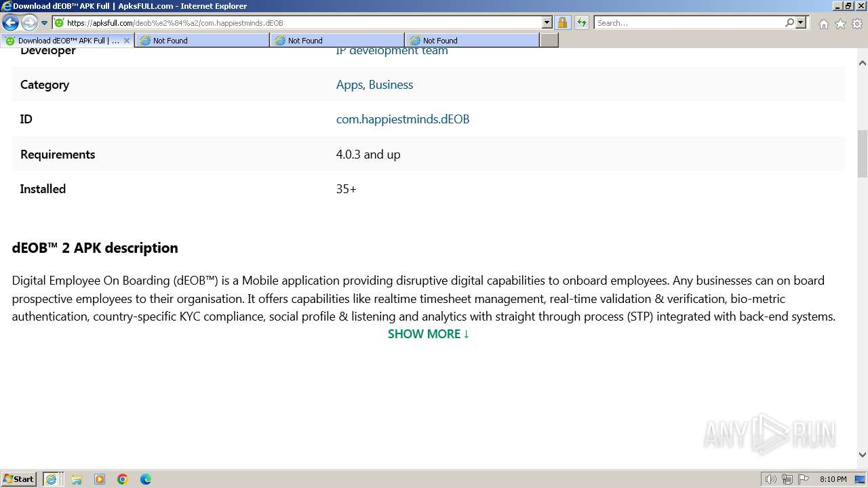Image resolution: width=868 pixels, height=488 pixels.
Task: Launch Microsoft Edge from the taskbar
Action: 146,479
